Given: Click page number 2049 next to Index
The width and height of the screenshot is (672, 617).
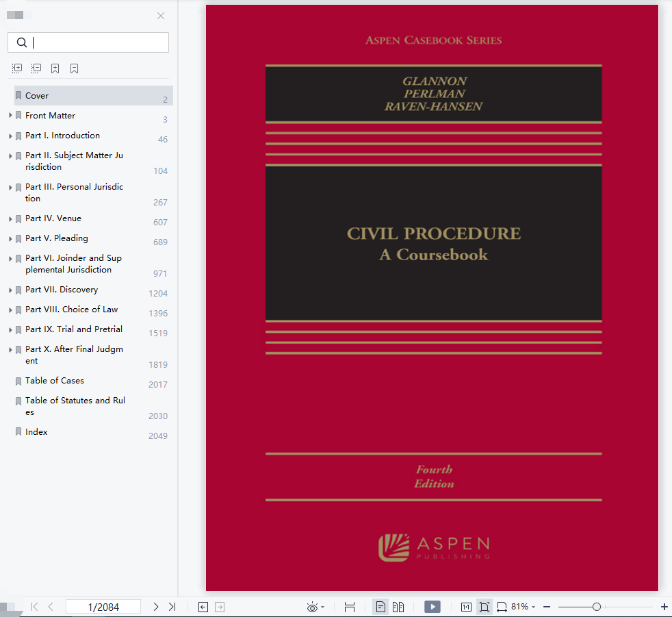Looking at the screenshot, I should (x=158, y=436).
